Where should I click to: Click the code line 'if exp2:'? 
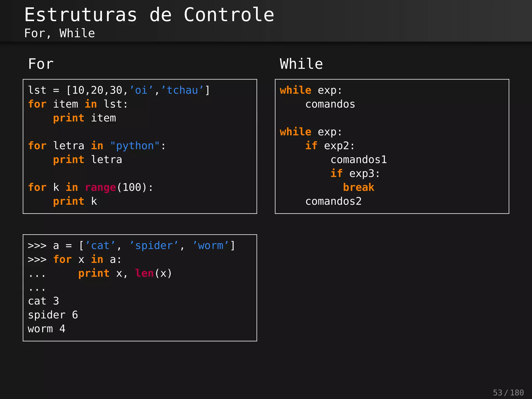pos(330,146)
